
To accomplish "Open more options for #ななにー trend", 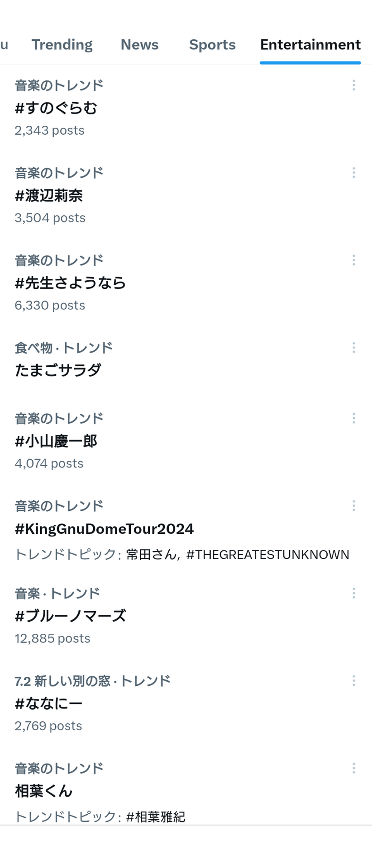I will pyautogui.click(x=353, y=680).
